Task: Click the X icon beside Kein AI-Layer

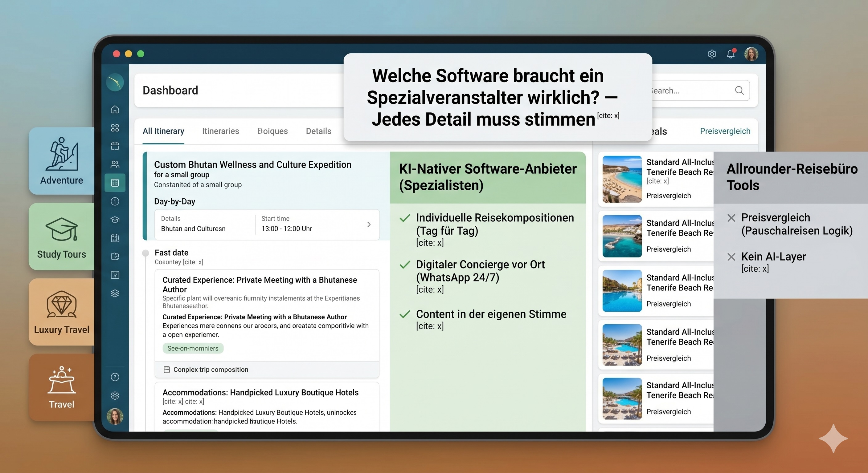Action: click(731, 257)
